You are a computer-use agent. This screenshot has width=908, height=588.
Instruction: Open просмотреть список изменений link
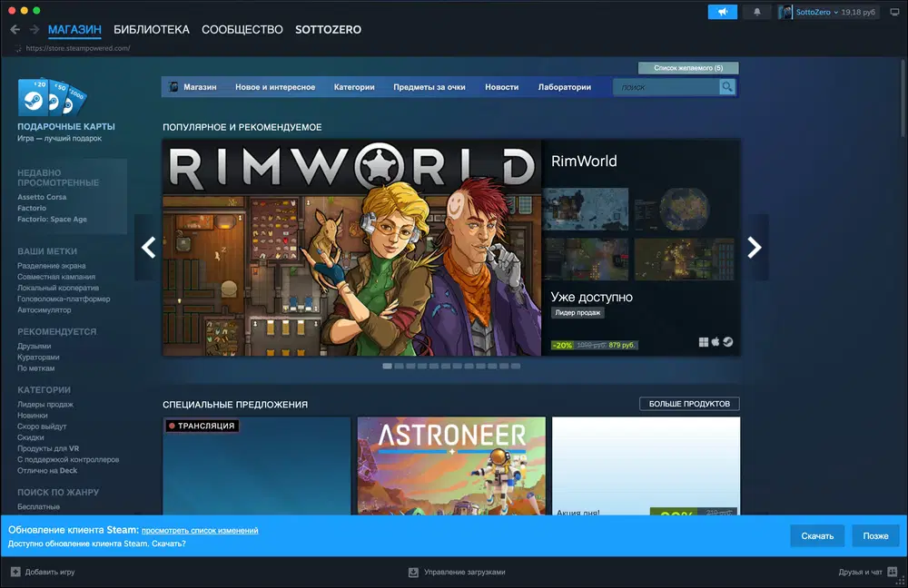200,531
